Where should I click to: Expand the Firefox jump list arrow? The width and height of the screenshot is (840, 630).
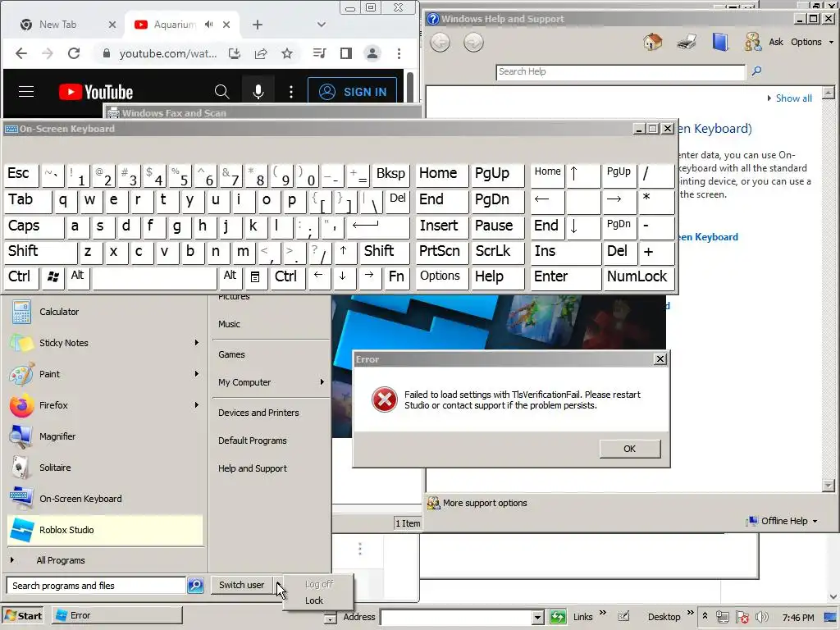point(197,405)
